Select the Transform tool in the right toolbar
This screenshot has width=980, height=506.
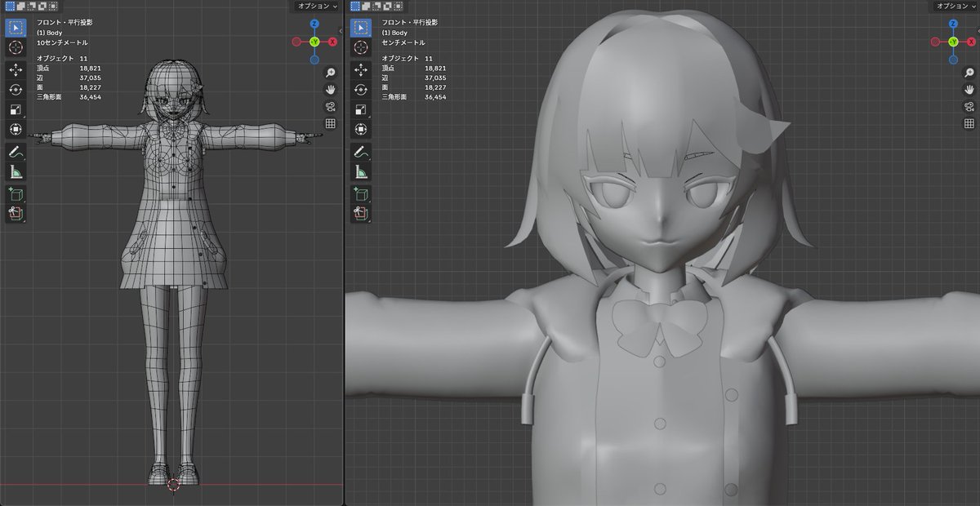pos(359,129)
